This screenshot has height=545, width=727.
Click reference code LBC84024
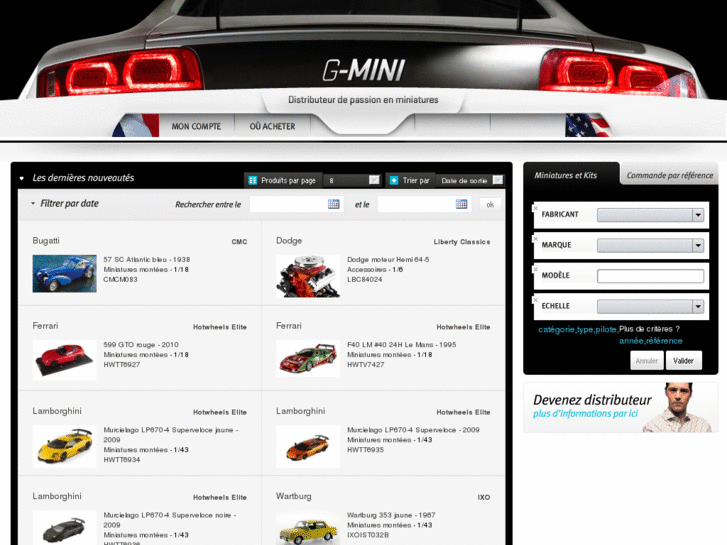tap(364, 279)
